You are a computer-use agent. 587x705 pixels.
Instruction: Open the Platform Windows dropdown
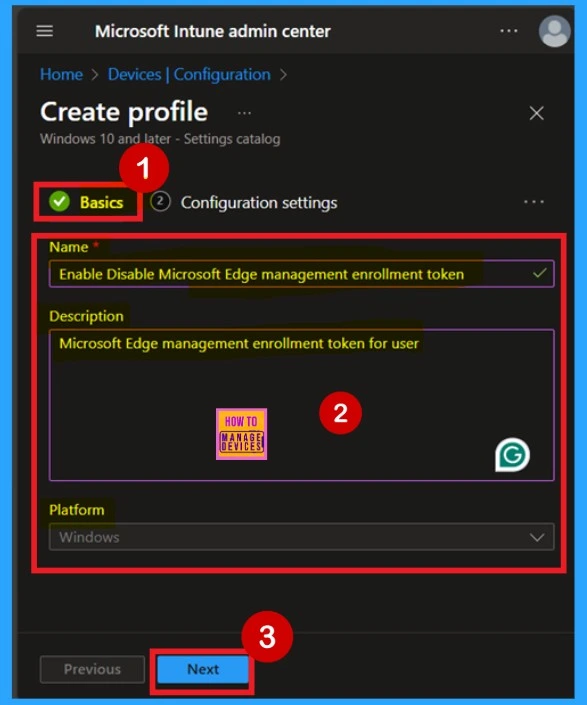302,537
